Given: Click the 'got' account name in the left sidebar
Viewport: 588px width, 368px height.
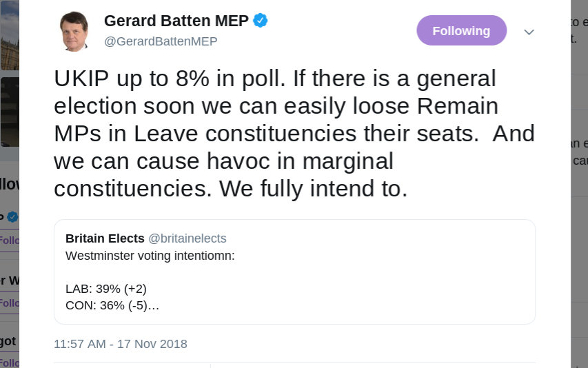Looking at the screenshot, I should point(8,340).
